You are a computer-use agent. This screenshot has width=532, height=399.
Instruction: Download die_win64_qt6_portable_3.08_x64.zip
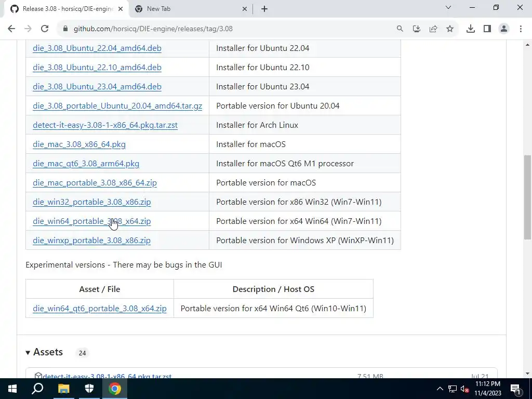[99, 309]
